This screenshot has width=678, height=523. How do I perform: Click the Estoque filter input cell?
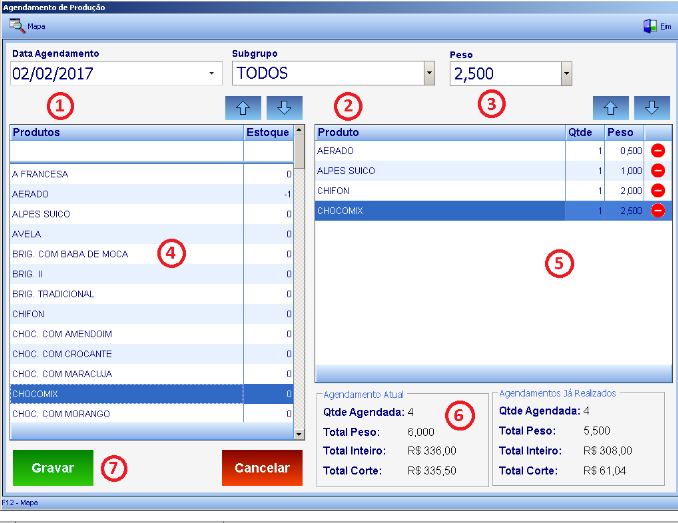(269, 152)
